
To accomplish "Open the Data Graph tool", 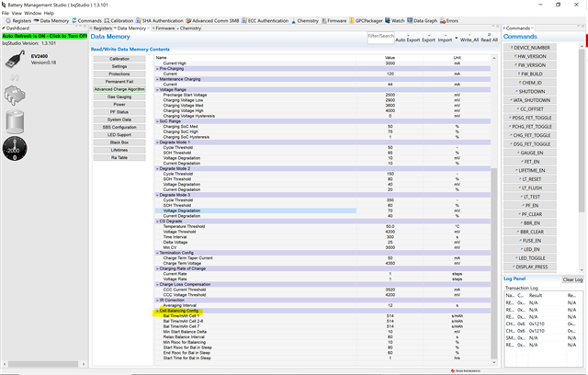I will [x=423, y=20].
